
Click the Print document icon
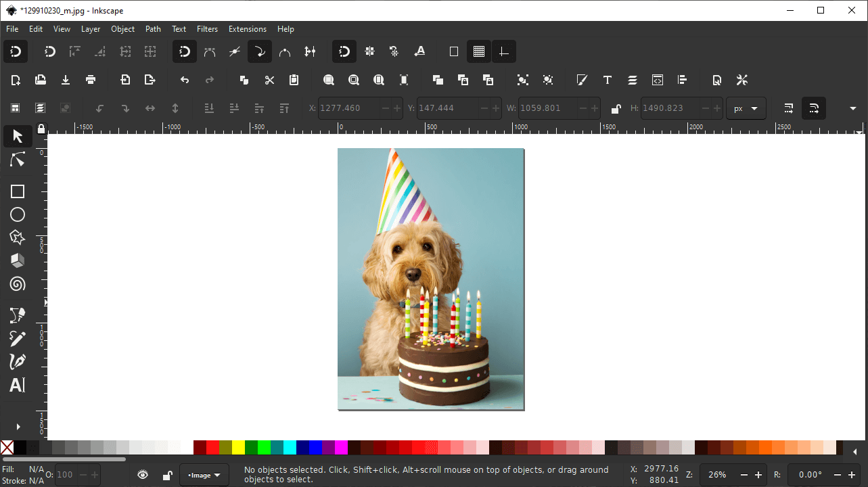pos(91,80)
